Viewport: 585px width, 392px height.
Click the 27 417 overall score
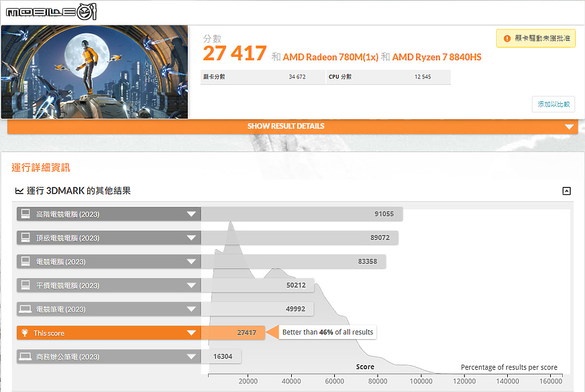[235, 53]
